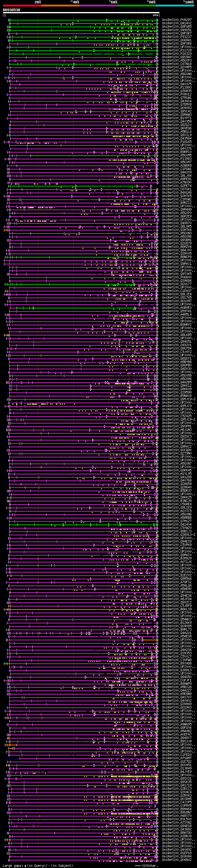The image size is (197, 868).
Task: Select the UniRef100_Q948Y7 entry
Action: [176, 738]
